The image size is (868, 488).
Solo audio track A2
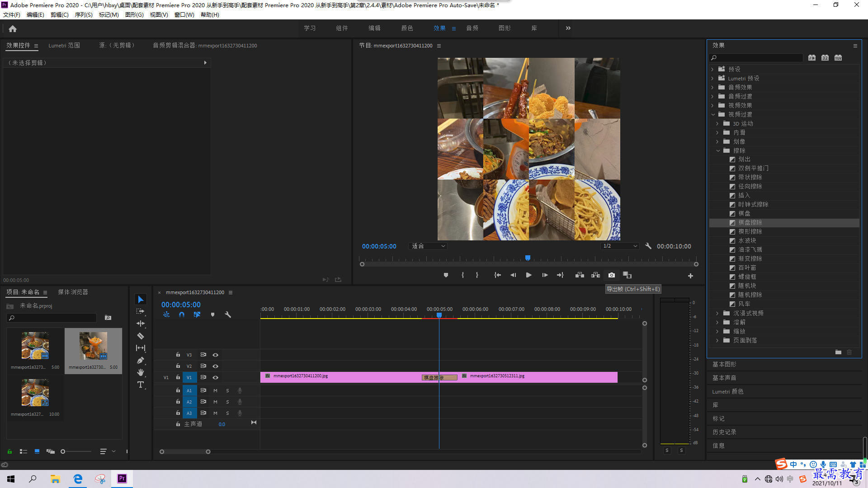tap(227, 402)
